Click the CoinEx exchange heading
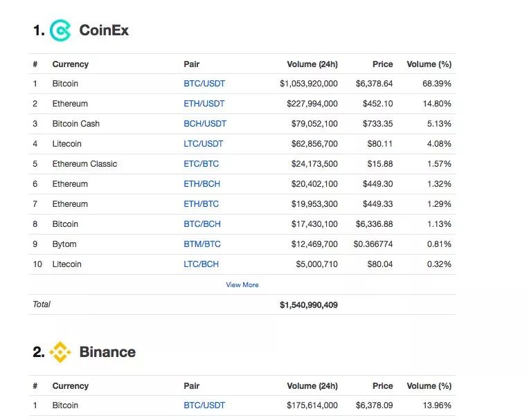This screenshot has height=420, width=527. tap(104, 30)
